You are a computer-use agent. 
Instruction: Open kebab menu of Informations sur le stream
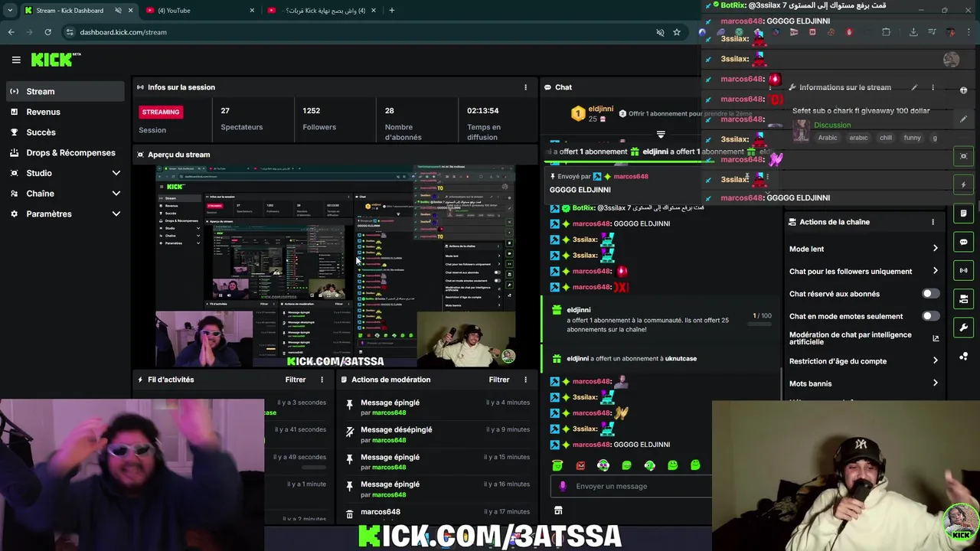coord(933,87)
